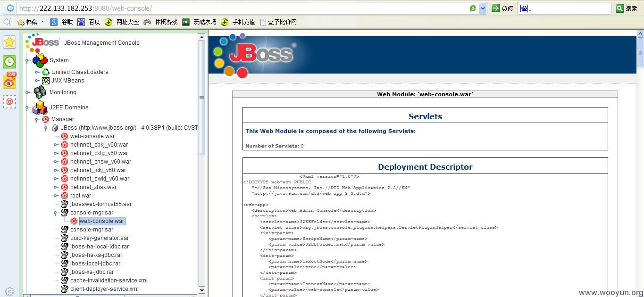The image size is (644, 297).
Task: Click the JMX MBeans icon
Action: 46,81
